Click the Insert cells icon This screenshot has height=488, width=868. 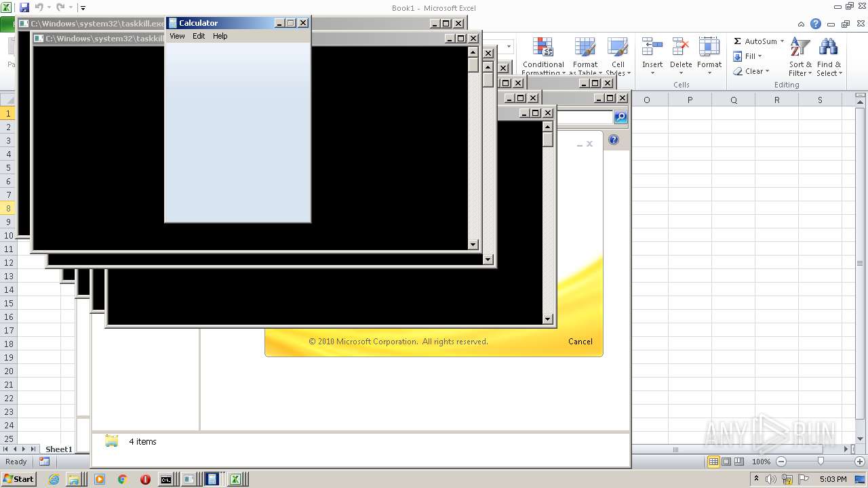652,47
